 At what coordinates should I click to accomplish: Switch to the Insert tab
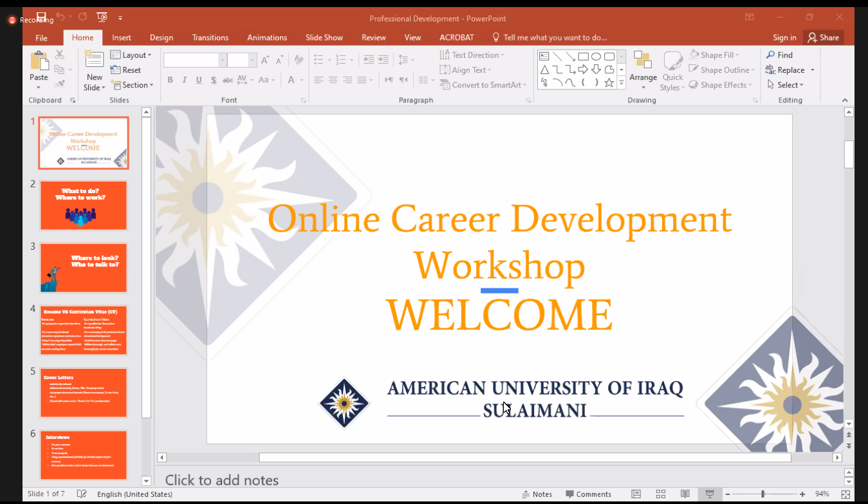[x=122, y=37]
